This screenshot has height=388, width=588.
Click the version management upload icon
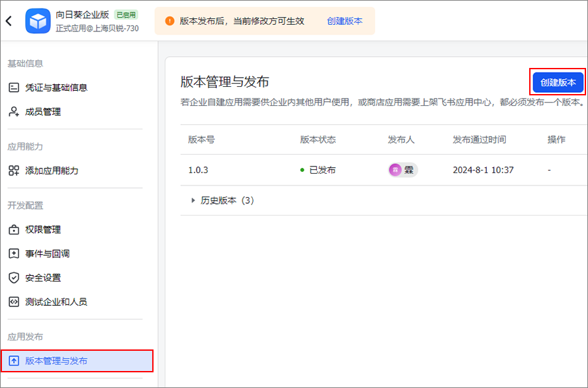14,361
